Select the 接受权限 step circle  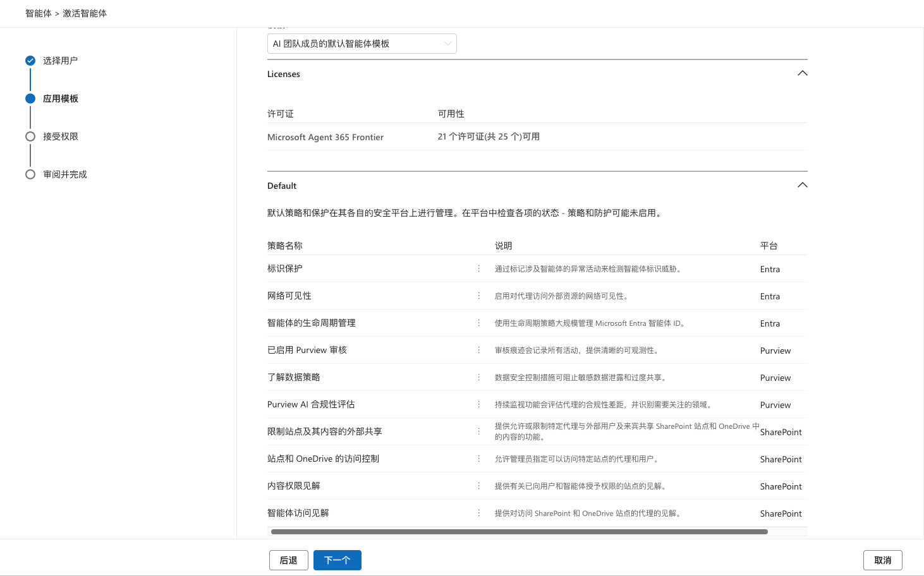click(x=30, y=136)
